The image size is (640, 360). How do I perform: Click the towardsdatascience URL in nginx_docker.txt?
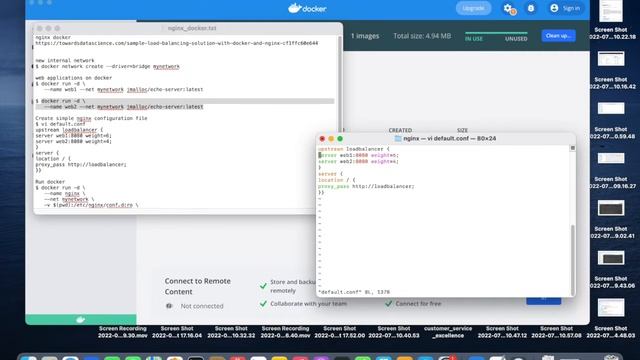pyautogui.click(x=177, y=43)
